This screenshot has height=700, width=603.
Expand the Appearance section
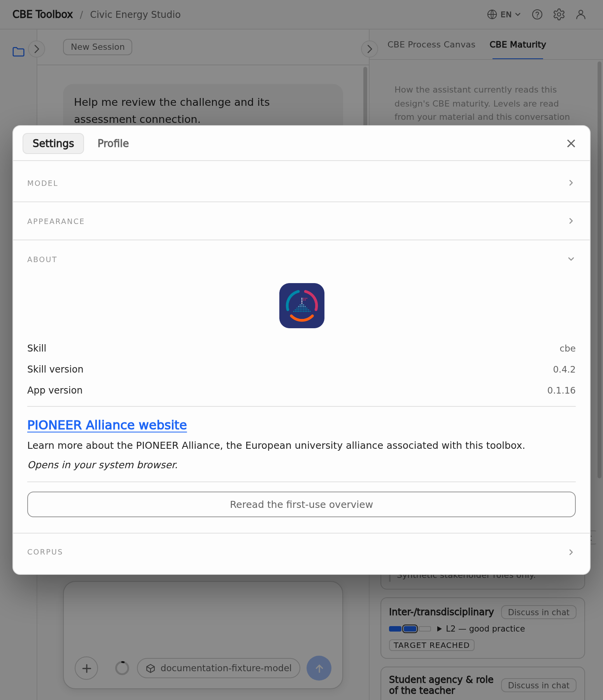[x=301, y=221]
